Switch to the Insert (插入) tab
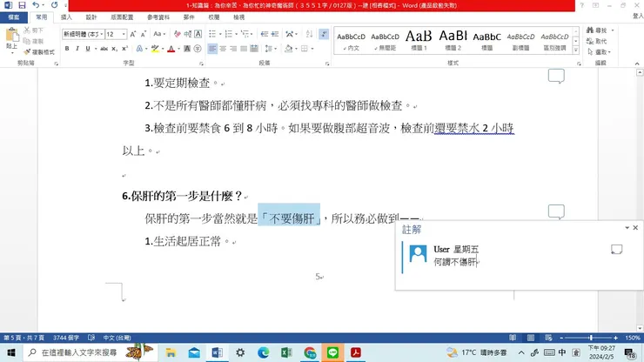 [66, 17]
